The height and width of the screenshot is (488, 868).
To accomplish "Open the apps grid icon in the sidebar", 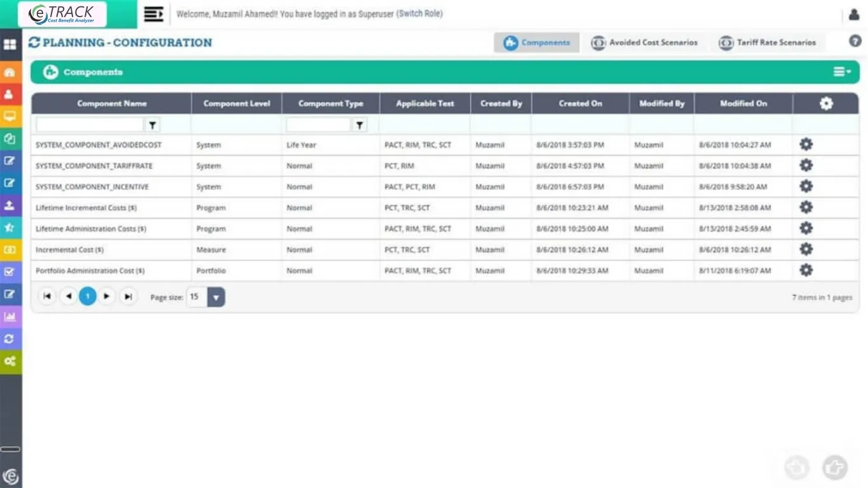I will (x=10, y=44).
